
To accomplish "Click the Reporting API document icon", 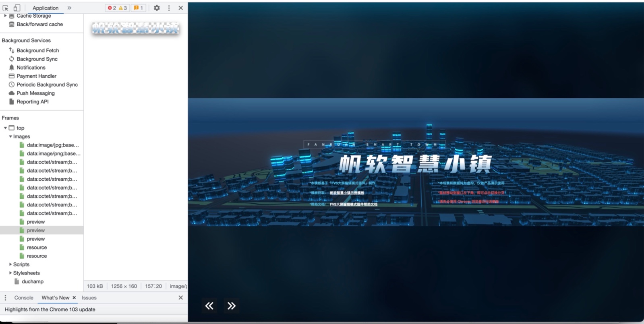I will pos(11,101).
